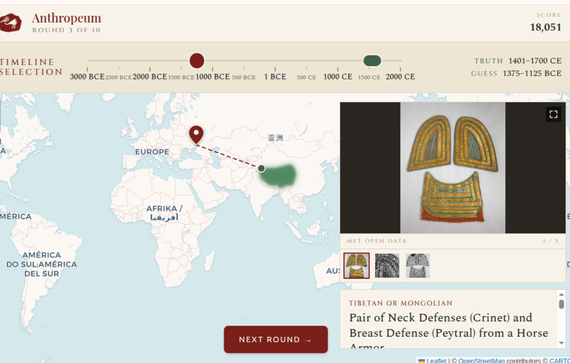
Task: Click the main artifact photo
Action: 453,168
